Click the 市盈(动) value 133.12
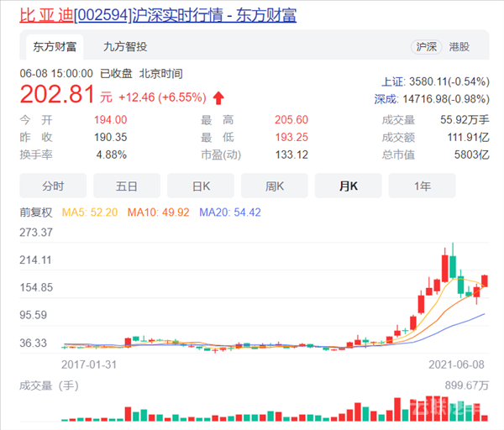 [291, 155]
